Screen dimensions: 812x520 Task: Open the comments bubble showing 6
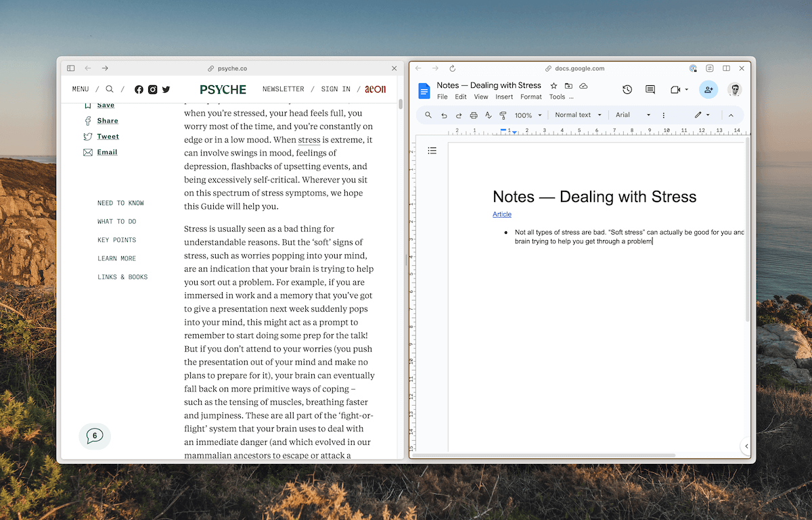coord(95,436)
